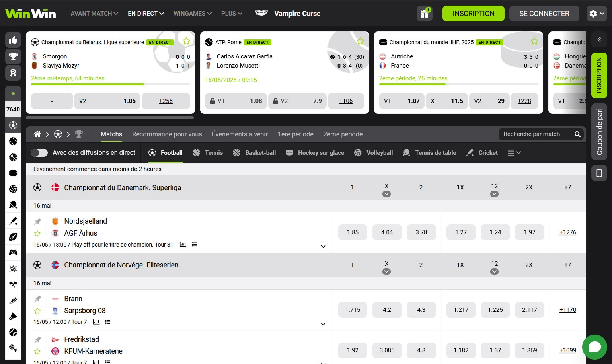The image size is (612, 364).
Task: Expand more sports list menu
Action: (x=514, y=153)
